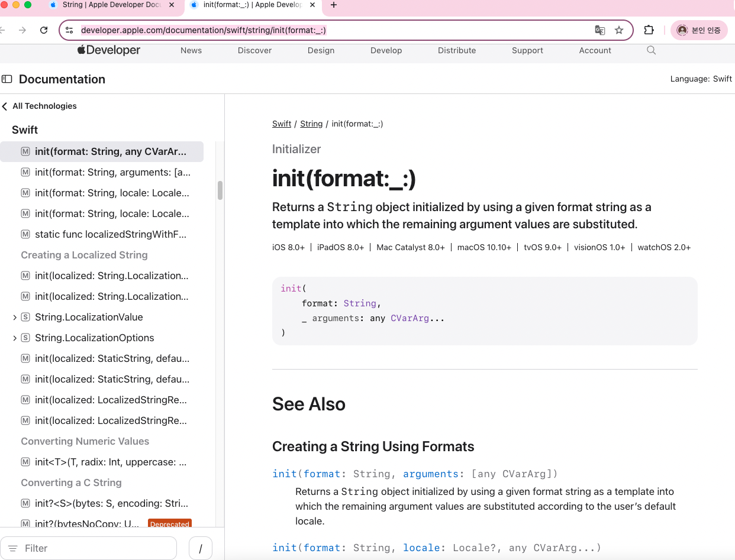Close the init(format:_:) tab

(x=313, y=5)
